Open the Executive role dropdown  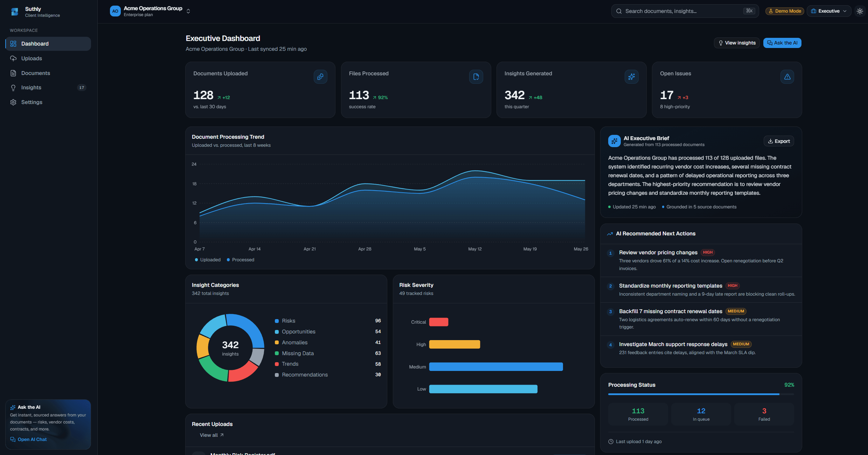coord(829,11)
